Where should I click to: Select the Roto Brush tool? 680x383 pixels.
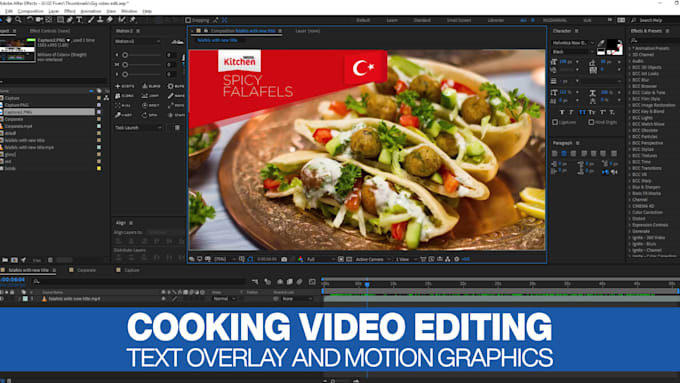point(122,20)
